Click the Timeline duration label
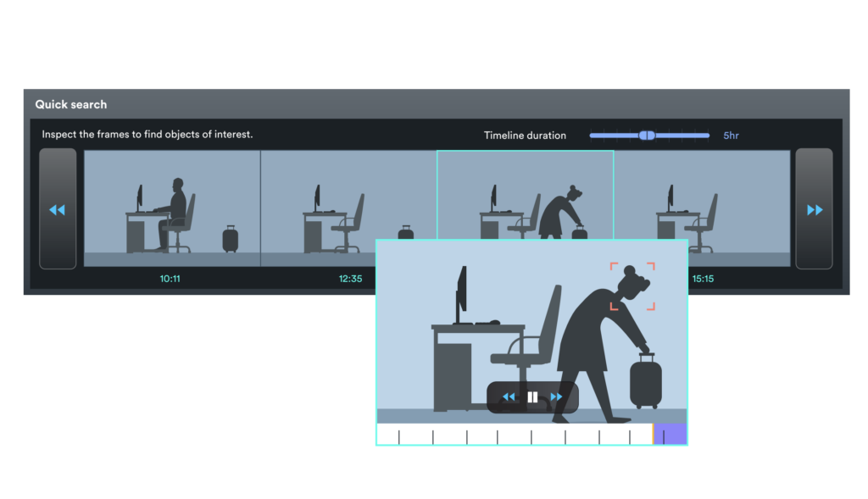This screenshot has height=499, width=868. pos(525,136)
